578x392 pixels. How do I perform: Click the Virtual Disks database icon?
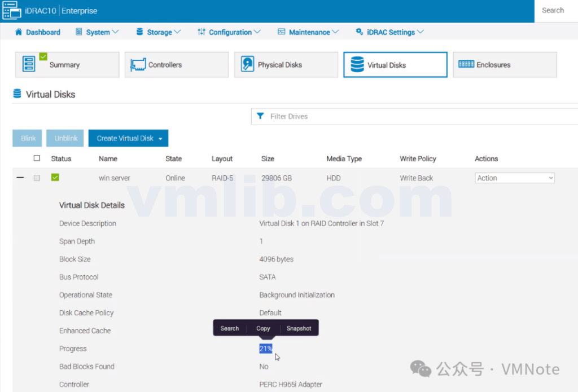(357, 64)
